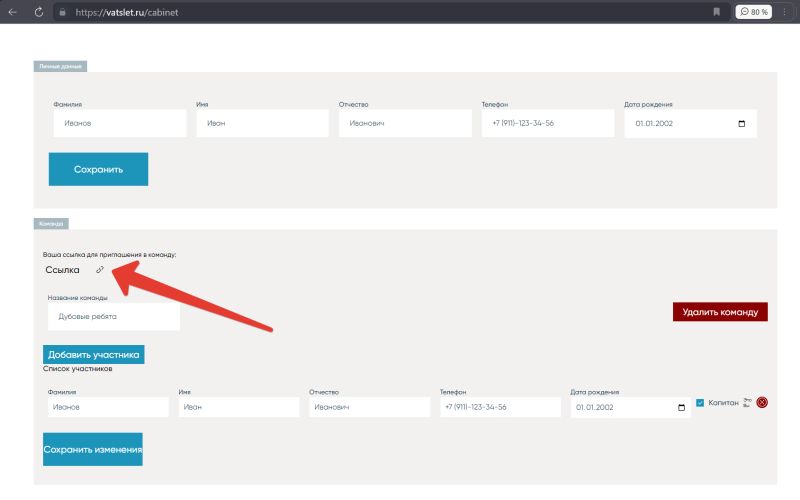Go back using the browser back arrow
800x500 pixels.
point(13,12)
